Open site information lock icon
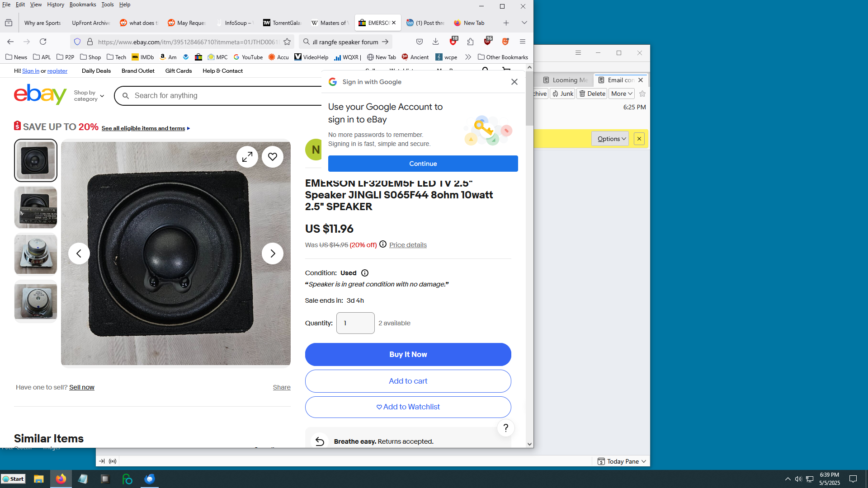 [x=90, y=42]
